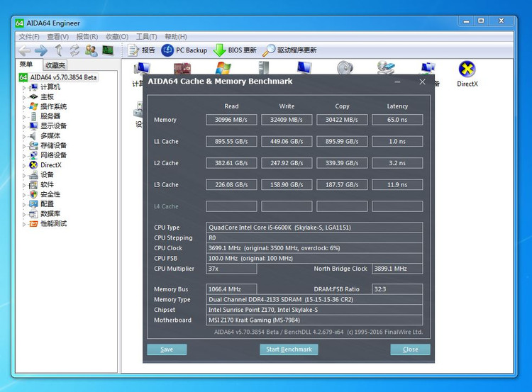Viewport: 532px width, 392px height.
Task: Select 存储设备 in the sidebar tree
Action: 53,146
